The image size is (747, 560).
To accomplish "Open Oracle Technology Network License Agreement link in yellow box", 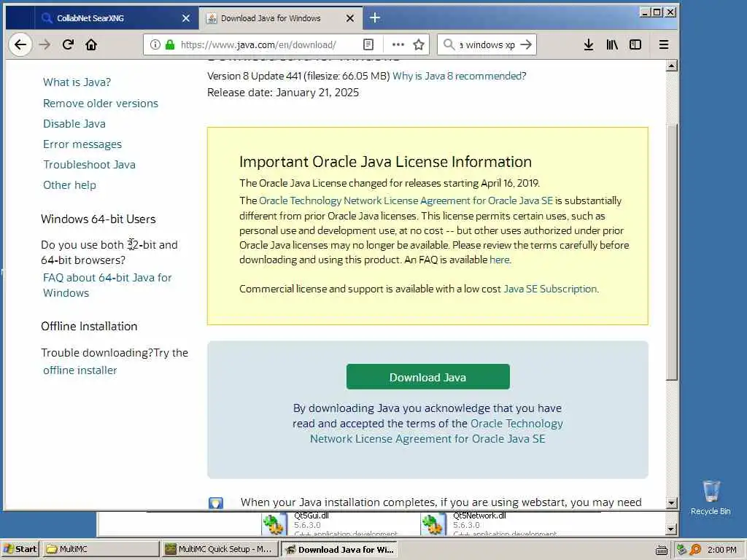I will point(406,201).
